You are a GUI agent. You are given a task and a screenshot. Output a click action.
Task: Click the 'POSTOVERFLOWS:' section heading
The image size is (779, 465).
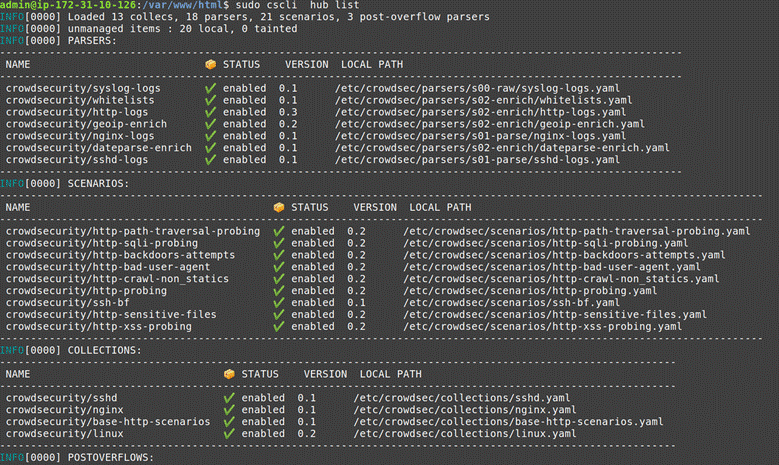(111, 458)
